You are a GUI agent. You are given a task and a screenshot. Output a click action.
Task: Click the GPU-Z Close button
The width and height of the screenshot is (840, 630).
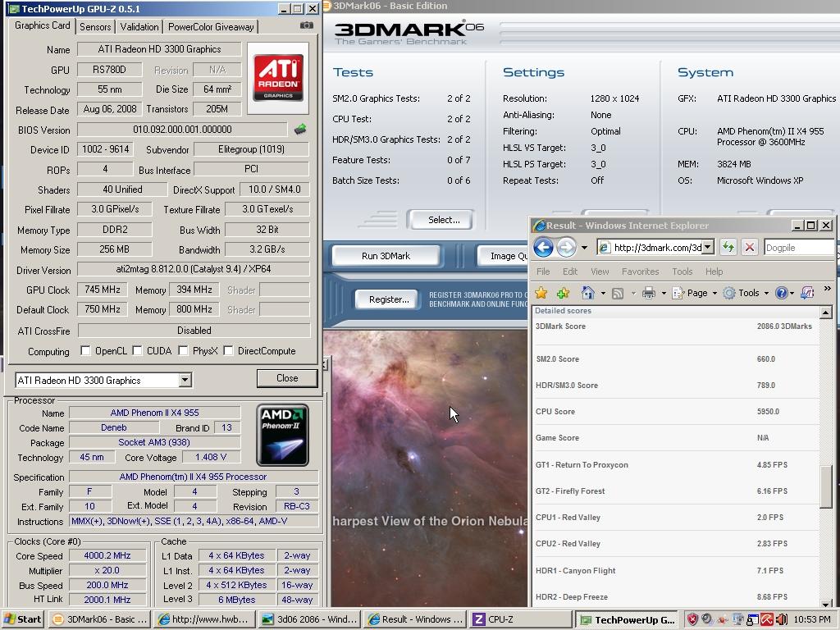pos(287,378)
